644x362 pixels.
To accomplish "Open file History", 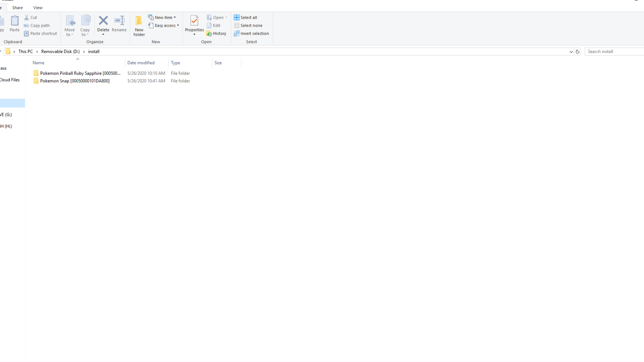I will pyautogui.click(x=216, y=34).
